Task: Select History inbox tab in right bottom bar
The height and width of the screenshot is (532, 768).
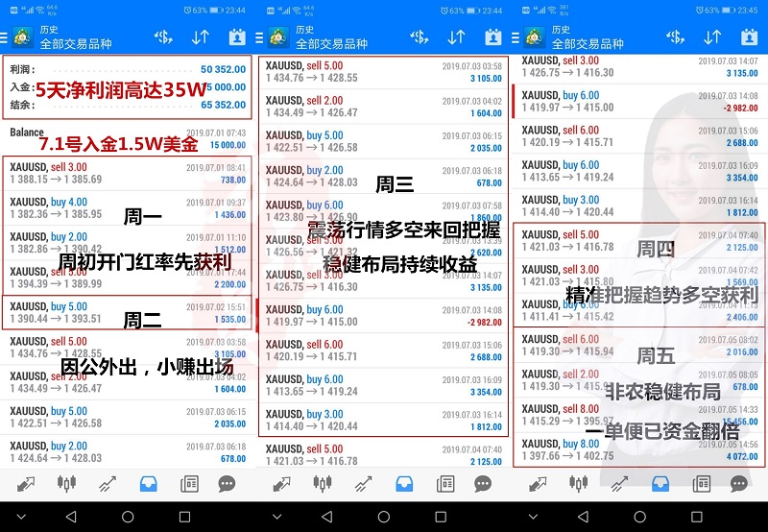Action: (660, 483)
